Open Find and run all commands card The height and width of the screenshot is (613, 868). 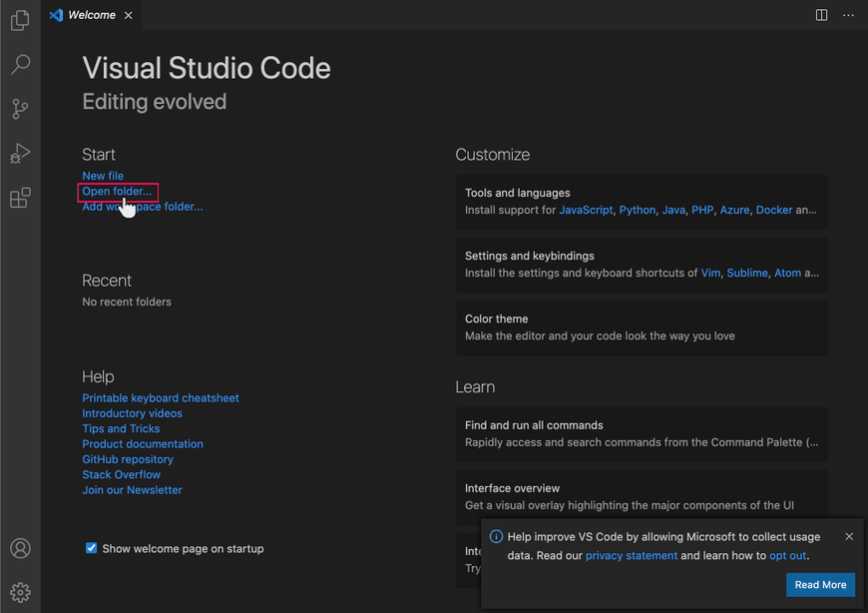tap(643, 434)
